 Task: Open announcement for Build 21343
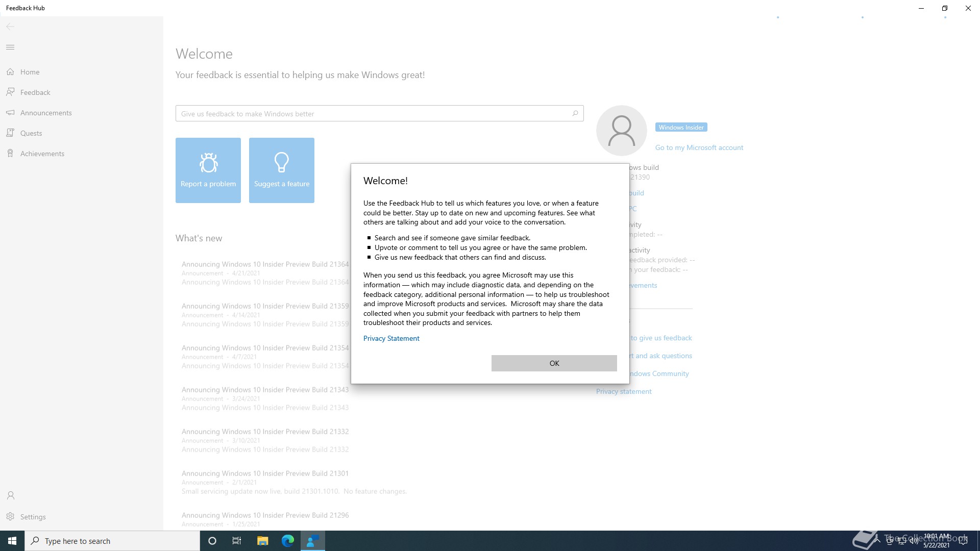pos(265,398)
